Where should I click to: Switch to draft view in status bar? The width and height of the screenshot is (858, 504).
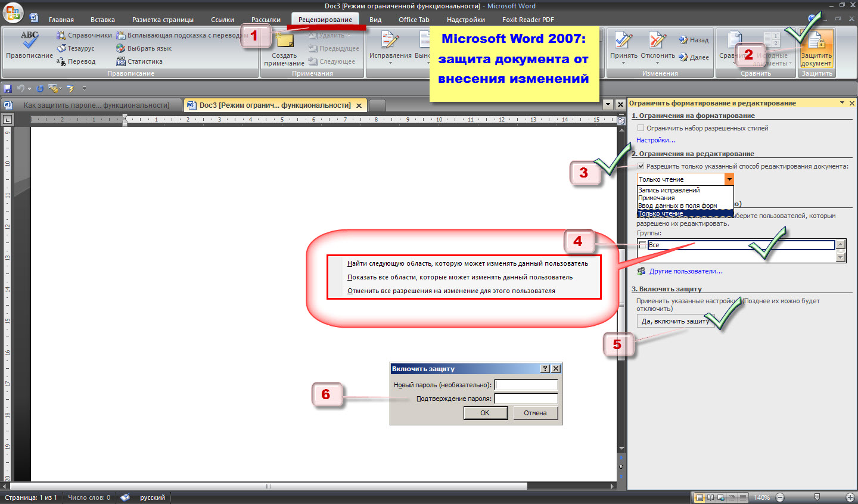pos(742,497)
